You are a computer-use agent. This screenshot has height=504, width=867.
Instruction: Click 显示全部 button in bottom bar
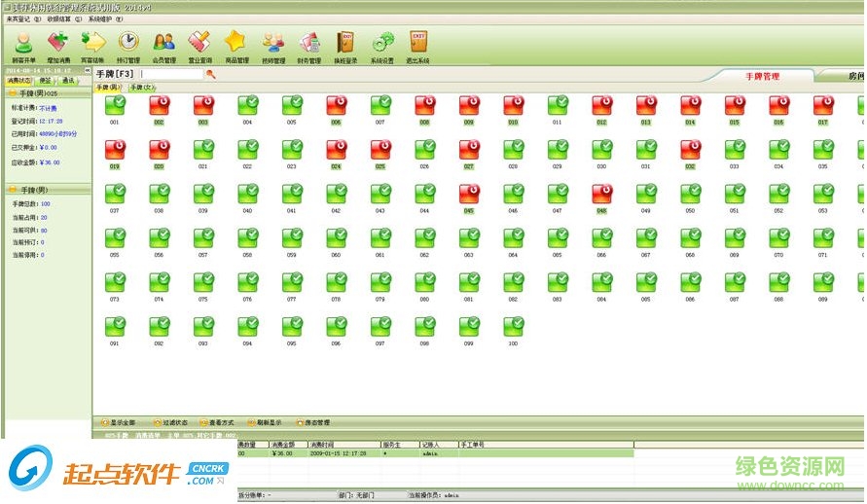pos(119,423)
